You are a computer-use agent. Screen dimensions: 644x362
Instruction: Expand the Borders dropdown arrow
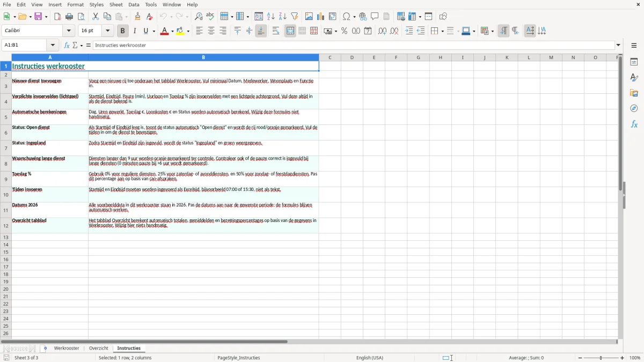(x=442, y=31)
